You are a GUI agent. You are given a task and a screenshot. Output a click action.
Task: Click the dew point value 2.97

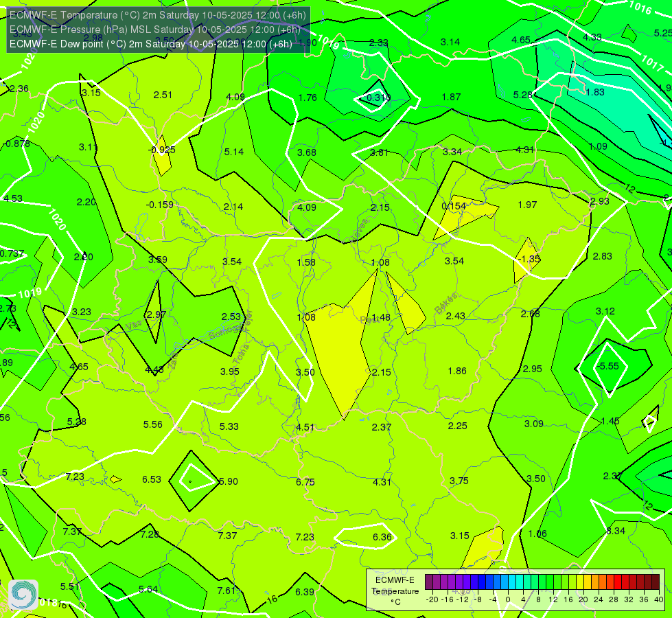(x=157, y=314)
